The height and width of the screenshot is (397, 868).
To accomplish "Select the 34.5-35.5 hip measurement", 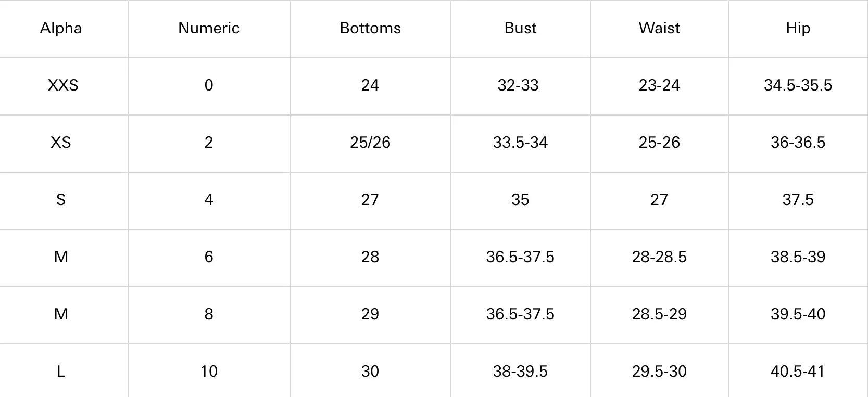I will (798, 85).
